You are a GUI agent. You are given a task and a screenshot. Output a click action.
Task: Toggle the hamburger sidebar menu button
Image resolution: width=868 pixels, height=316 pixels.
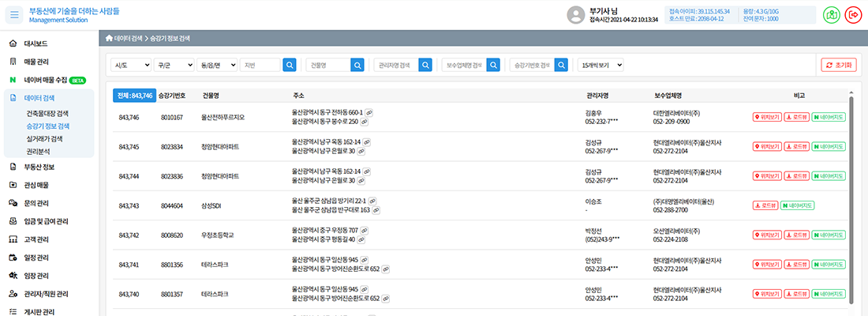[14, 15]
